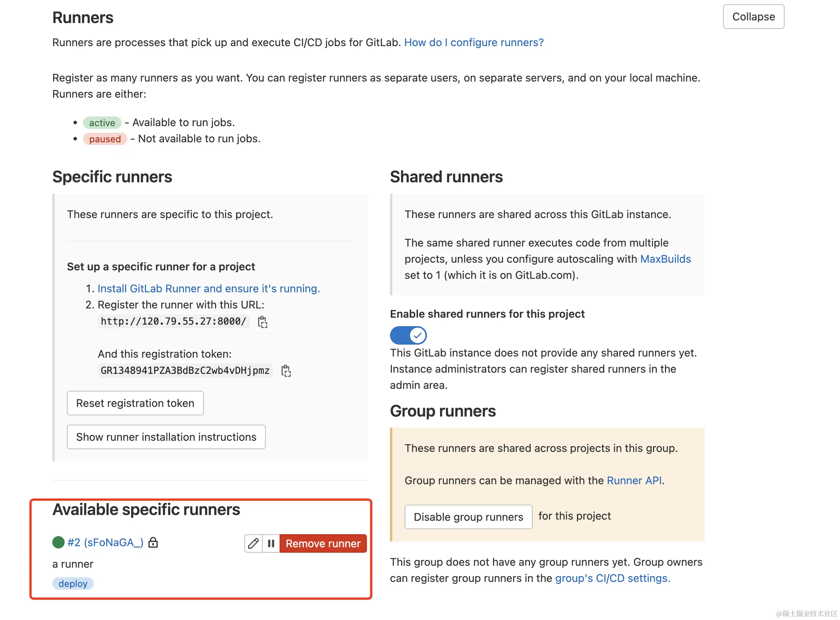The width and height of the screenshot is (840, 620).
Task: Copy the runner registration URL
Action: [262, 322]
